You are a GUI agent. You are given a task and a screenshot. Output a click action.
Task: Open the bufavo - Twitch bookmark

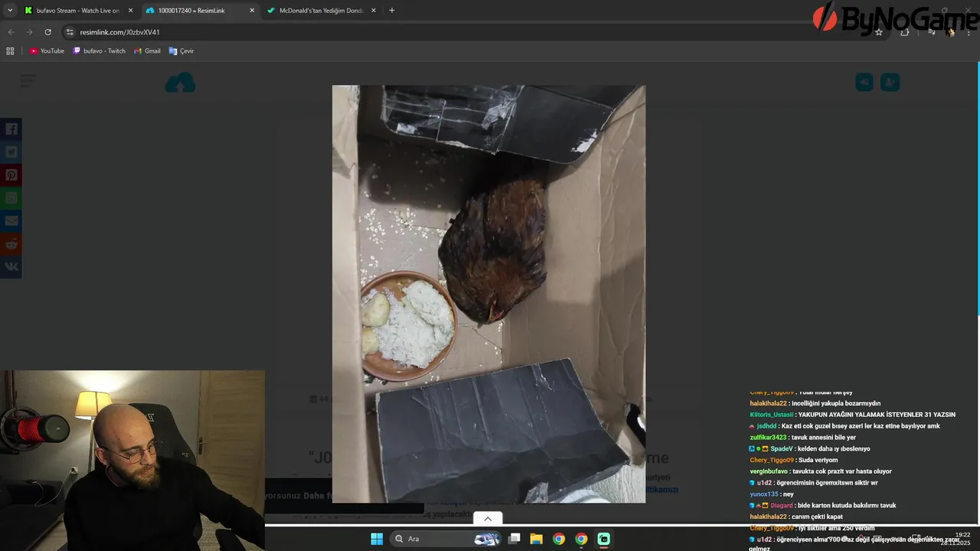click(x=100, y=51)
